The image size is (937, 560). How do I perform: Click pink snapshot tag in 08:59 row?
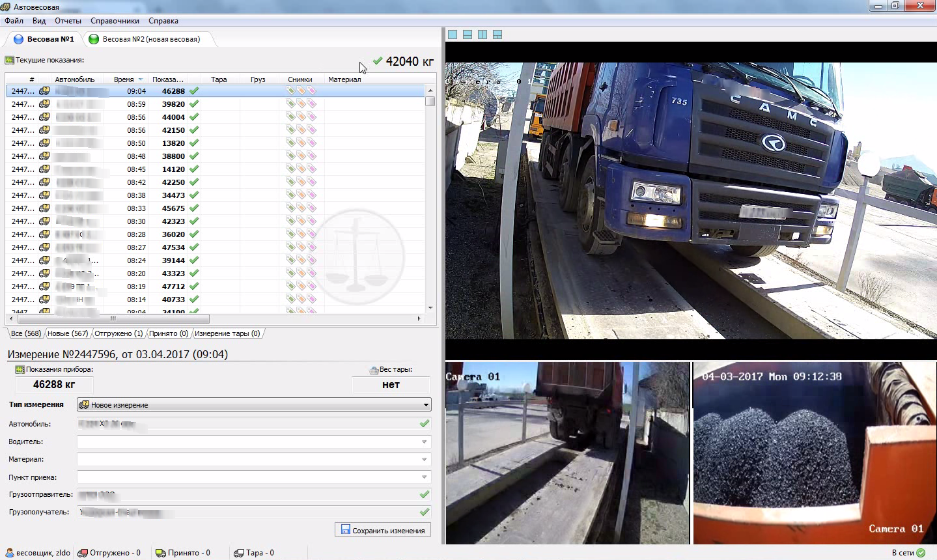(312, 104)
